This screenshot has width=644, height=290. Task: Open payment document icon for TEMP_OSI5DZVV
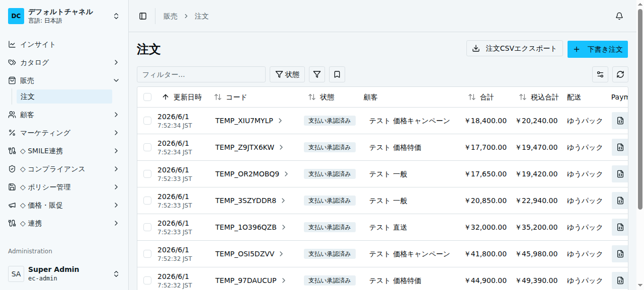(x=620, y=254)
